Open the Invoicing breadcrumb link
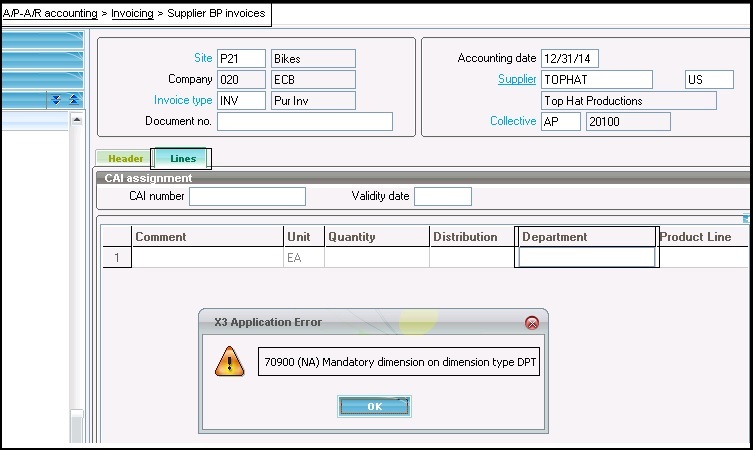The image size is (754, 450). pos(132,13)
